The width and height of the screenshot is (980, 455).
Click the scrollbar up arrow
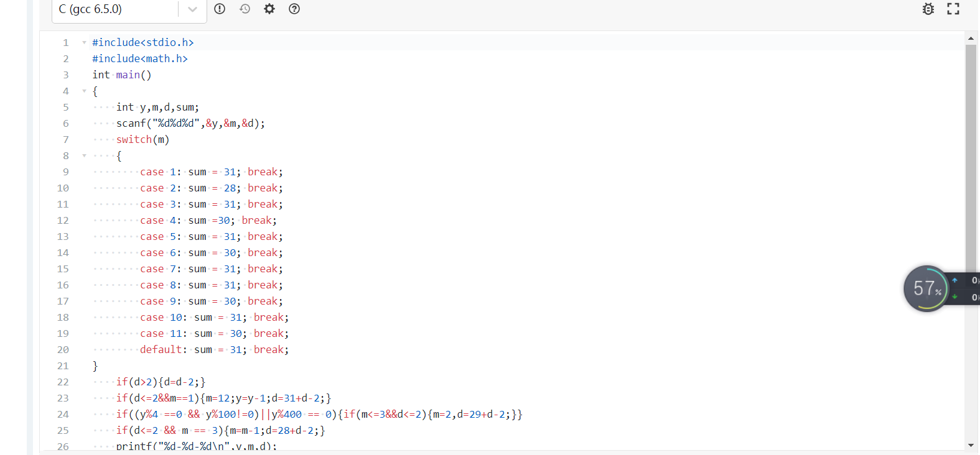click(x=971, y=39)
